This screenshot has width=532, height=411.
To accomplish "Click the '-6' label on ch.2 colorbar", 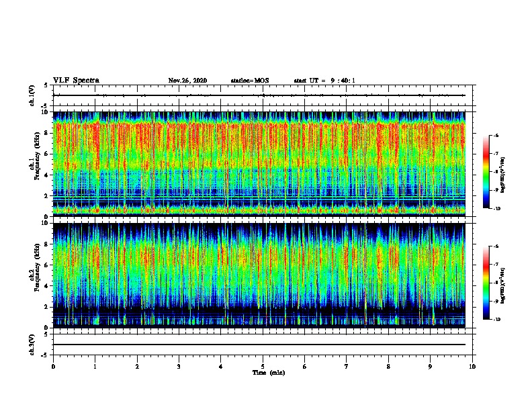I will (496, 246).
